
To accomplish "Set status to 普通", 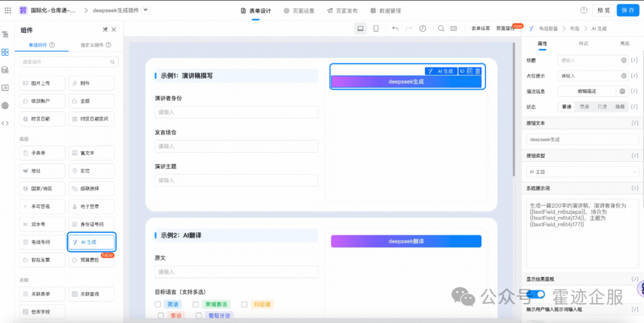I will (x=566, y=106).
